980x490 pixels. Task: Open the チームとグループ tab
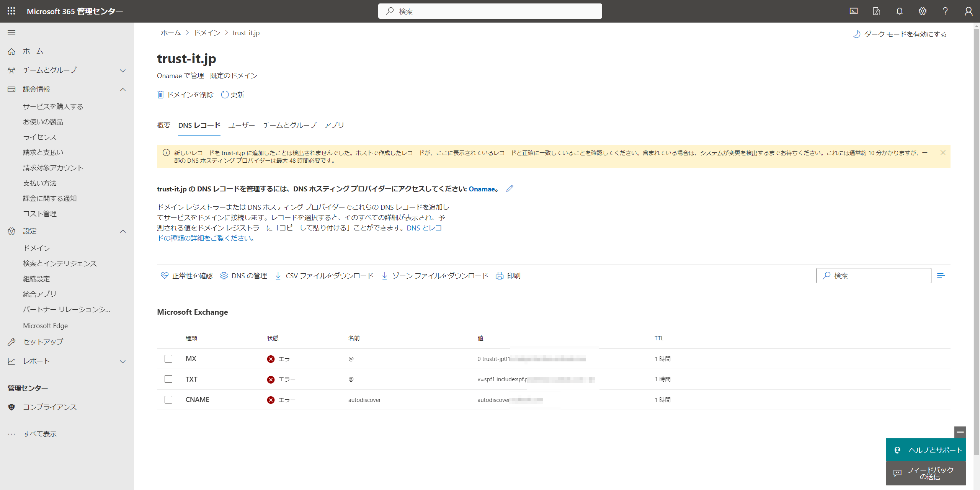[289, 125]
